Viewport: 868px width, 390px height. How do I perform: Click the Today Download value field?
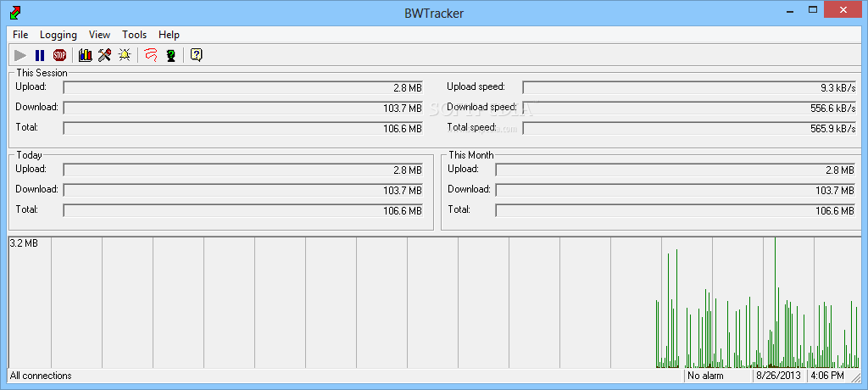pyautogui.click(x=243, y=191)
